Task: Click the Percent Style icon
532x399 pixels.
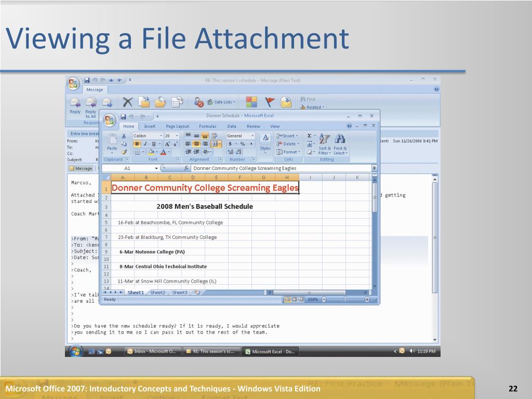Action: tap(242, 144)
